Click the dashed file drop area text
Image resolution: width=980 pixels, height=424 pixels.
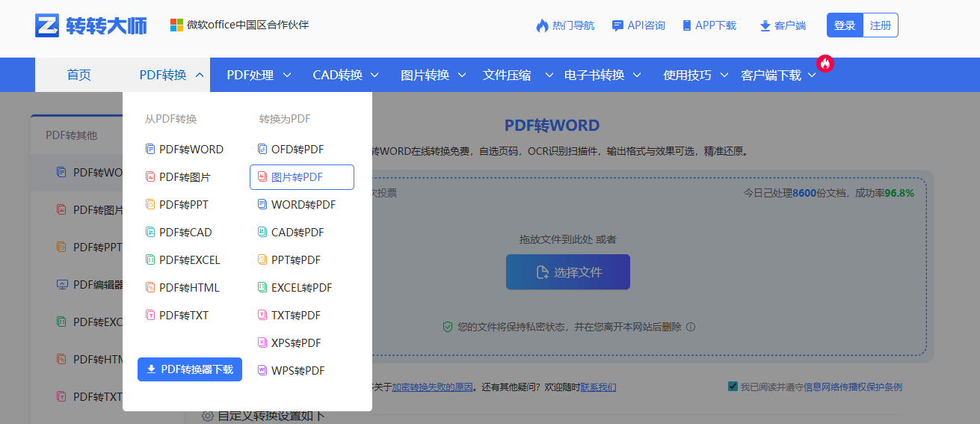pos(568,239)
